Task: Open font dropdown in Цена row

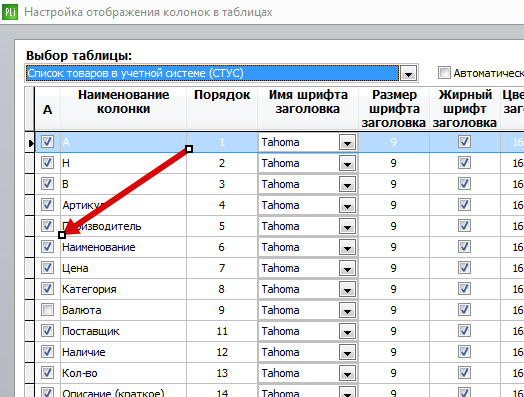Action: pos(347,269)
